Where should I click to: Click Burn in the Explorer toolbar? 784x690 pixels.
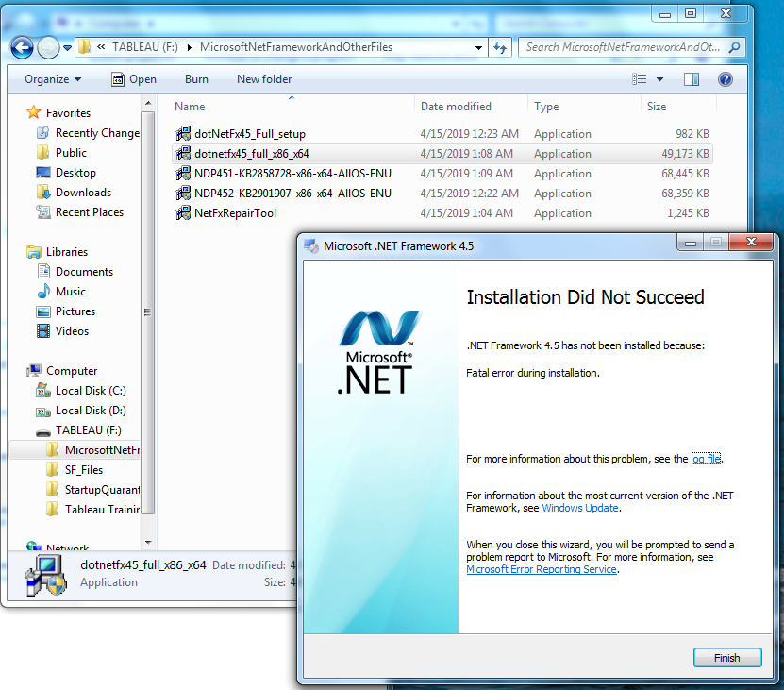tap(196, 79)
